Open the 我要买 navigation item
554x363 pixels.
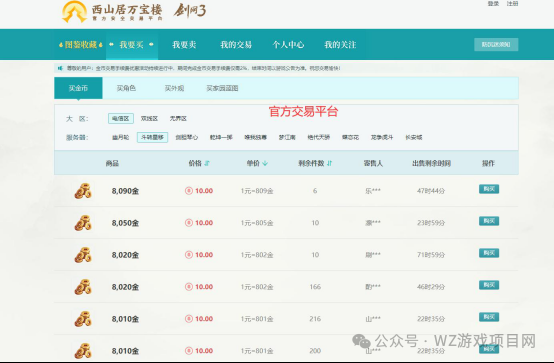pyautogui.click(x=131, y=45)
